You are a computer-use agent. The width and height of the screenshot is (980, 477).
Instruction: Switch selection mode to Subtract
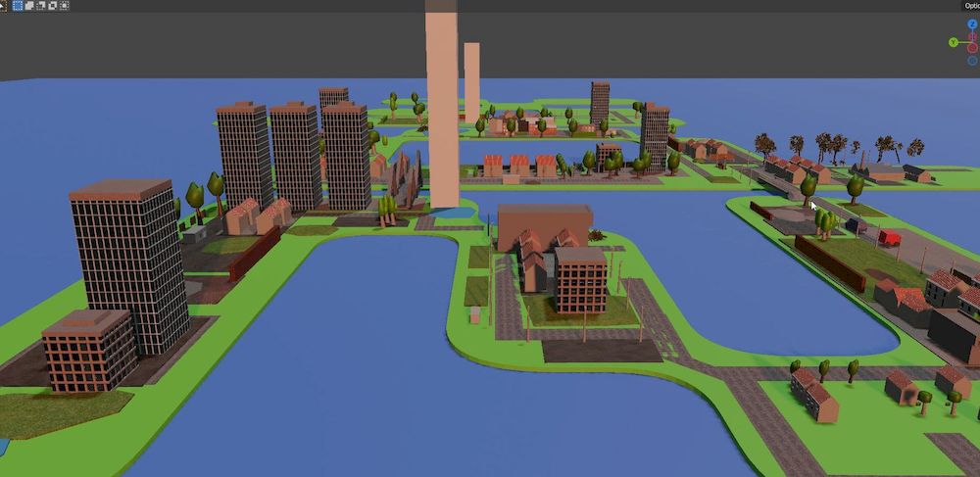coord(40,5)
